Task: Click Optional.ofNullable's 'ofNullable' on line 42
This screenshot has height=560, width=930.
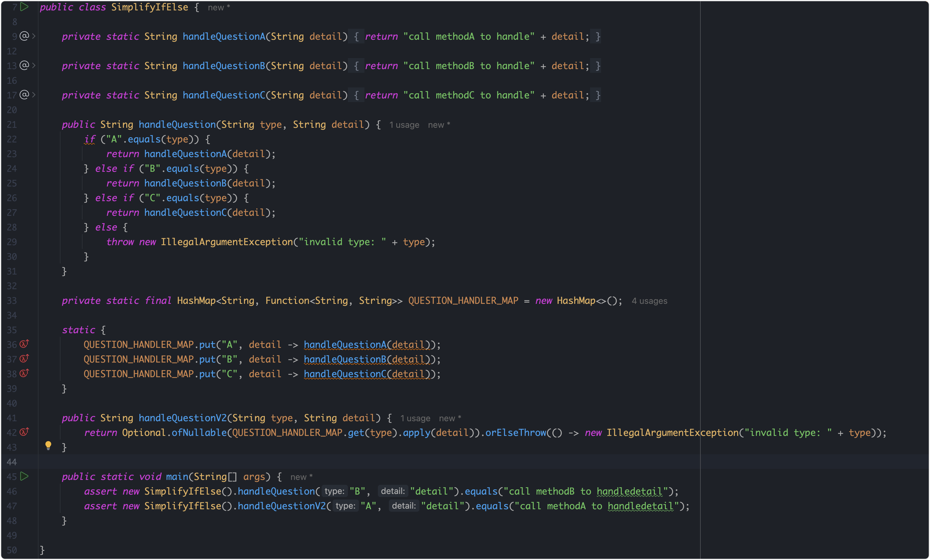Action: [x=199, y=433]
